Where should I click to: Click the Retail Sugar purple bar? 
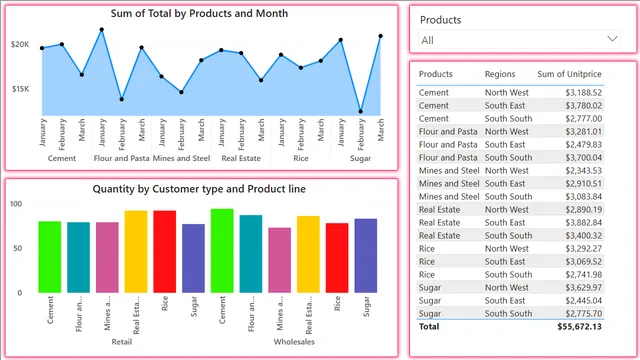point(193,258)
